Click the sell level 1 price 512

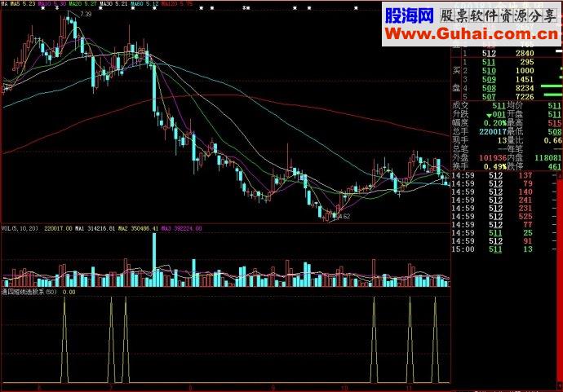point(489,54)
